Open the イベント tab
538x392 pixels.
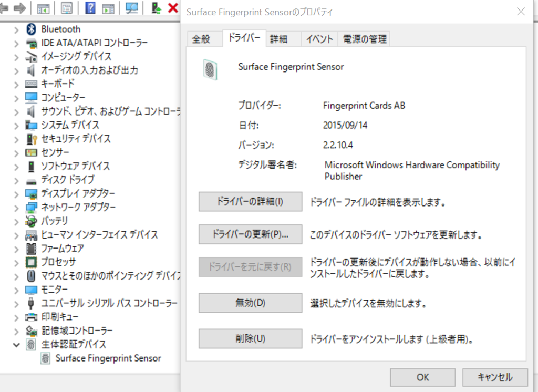click(319, 39)
